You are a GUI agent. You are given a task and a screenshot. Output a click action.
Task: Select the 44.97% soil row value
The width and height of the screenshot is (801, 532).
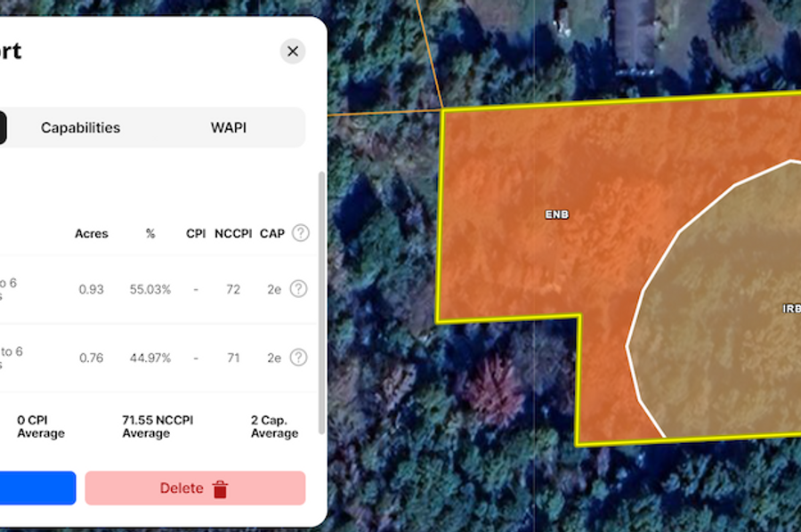150,358
